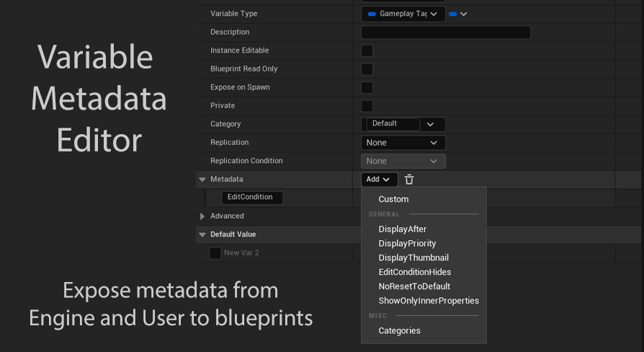Image resolution: width=644 pixels, height=352 pixels.
Task: Click the Description text field
Action: (x=446, y=32)
